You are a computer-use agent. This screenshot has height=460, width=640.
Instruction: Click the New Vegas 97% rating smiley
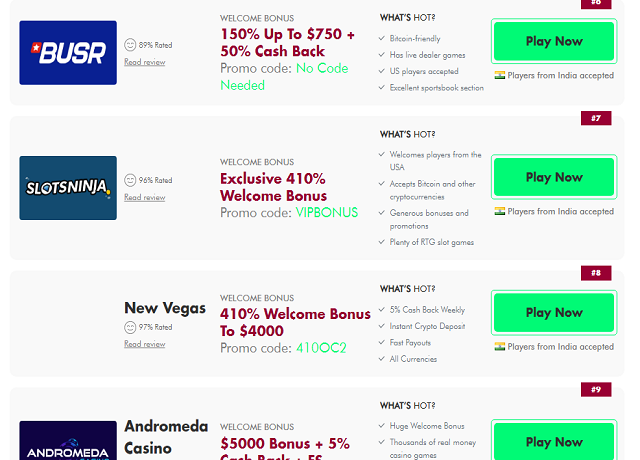tap(130, 327)
